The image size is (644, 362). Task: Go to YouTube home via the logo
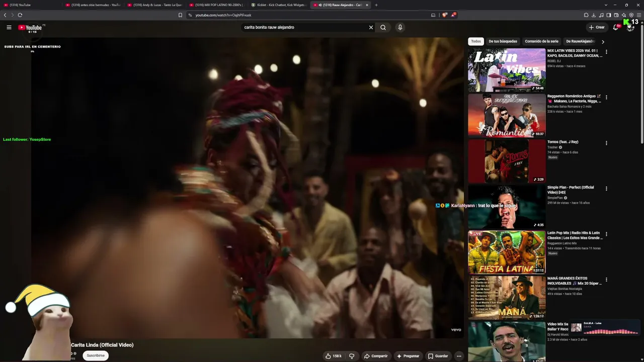pyautogui.click(x=30, y=27)
